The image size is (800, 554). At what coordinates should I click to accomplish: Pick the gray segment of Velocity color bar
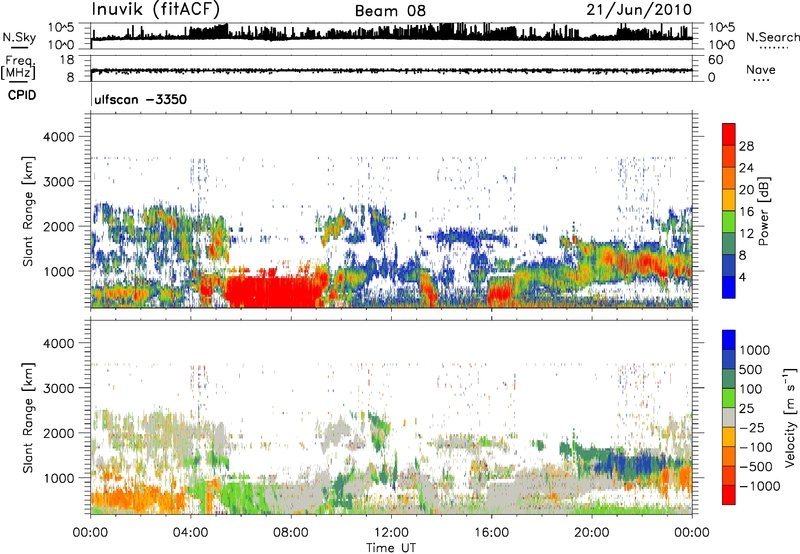pyautogui.click(x=729, y=417)
